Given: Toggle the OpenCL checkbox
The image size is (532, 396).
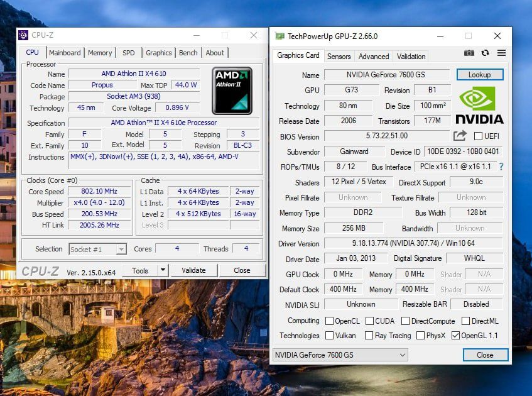Looking at the screenshot, I should coord(329,321).
